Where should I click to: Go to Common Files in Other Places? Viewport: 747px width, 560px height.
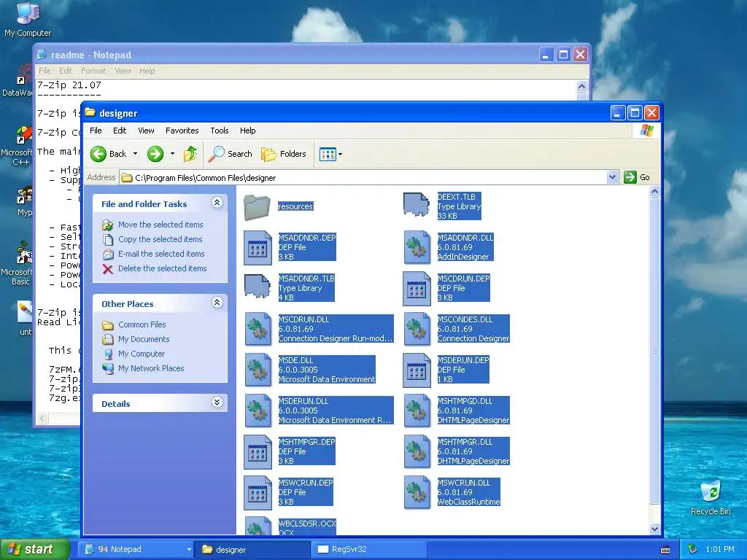tap(142, 324)
